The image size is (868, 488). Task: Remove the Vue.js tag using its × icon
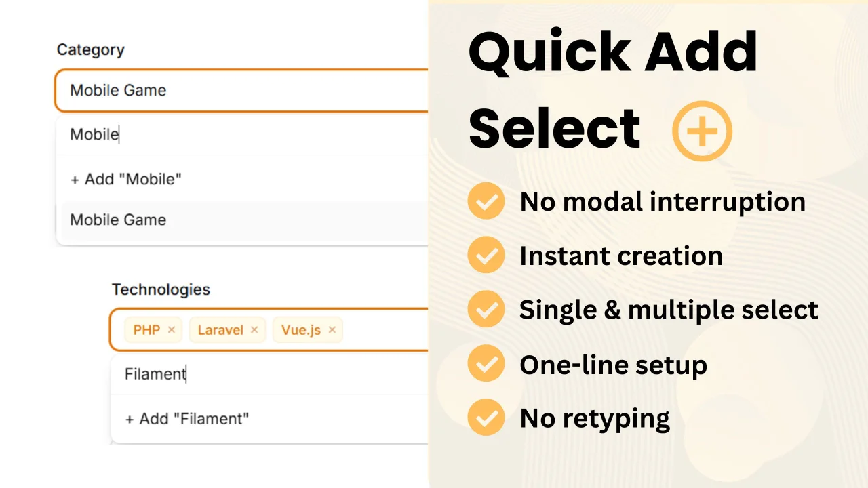pyautogui.click(x=332, y=330)
